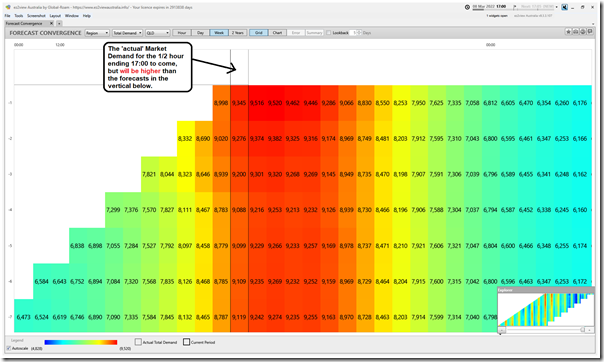This screenshot has height=362, width=604.
Task: Click the comment bubble icon in widget header
Action: [590, 32]
